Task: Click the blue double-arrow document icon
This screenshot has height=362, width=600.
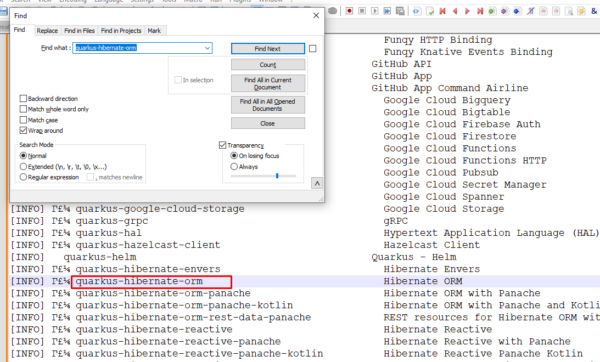Action: point(417,11)
